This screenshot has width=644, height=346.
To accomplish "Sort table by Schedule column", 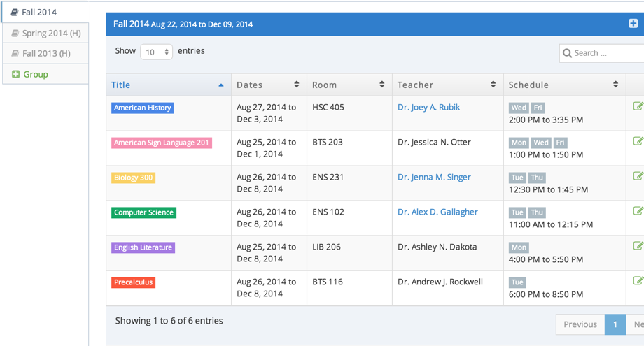I will click(563, 85).
